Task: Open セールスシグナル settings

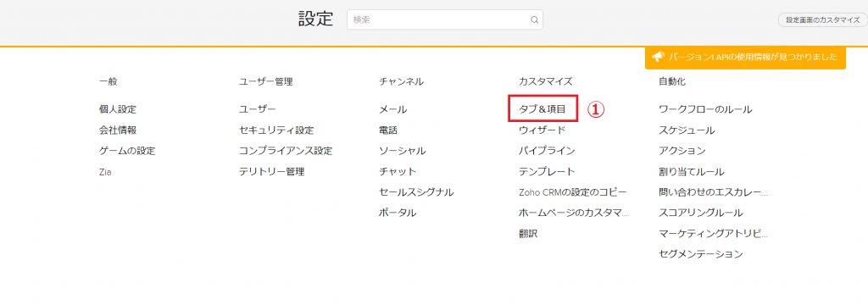Action: tap(415, 192)
